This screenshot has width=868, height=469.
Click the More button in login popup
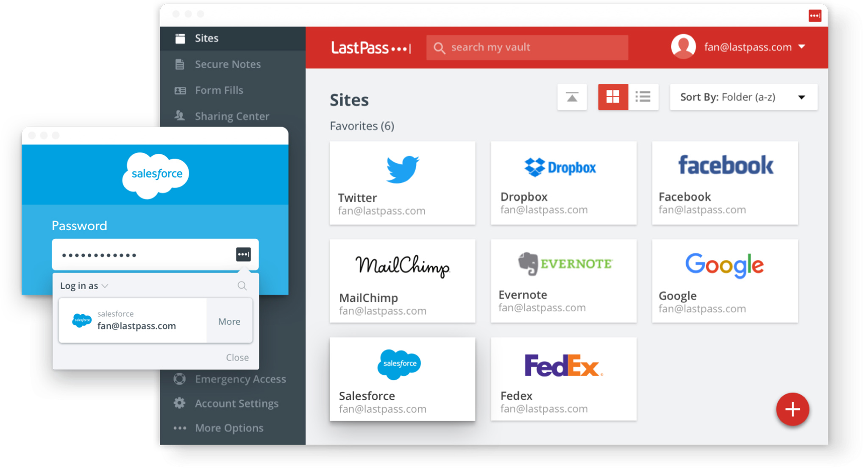[229, 321]
